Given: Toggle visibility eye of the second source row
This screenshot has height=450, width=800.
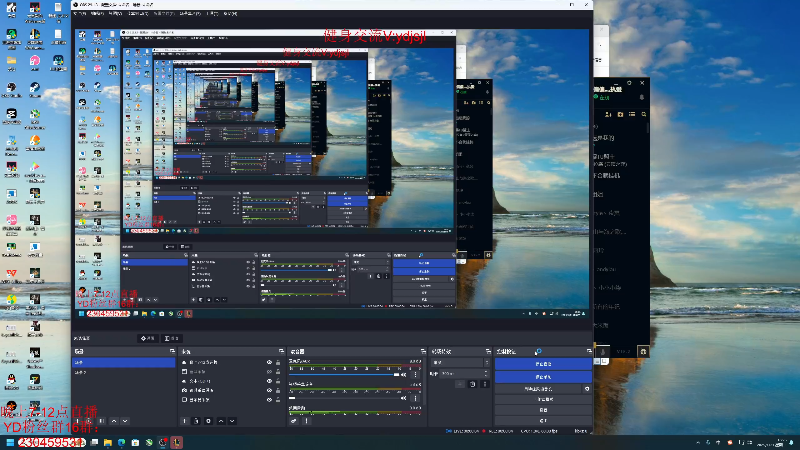Looking at the screenshot, I should [x=269, y=371].
